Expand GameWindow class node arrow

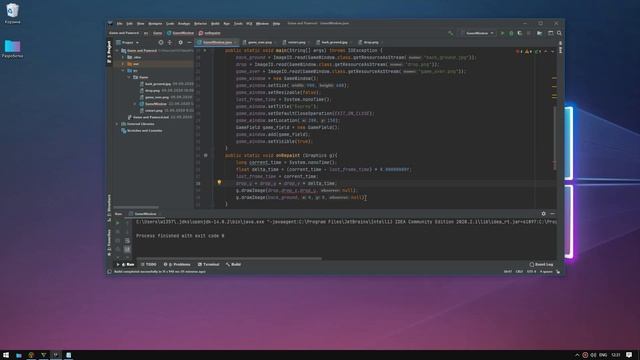(x=135, y=104)
